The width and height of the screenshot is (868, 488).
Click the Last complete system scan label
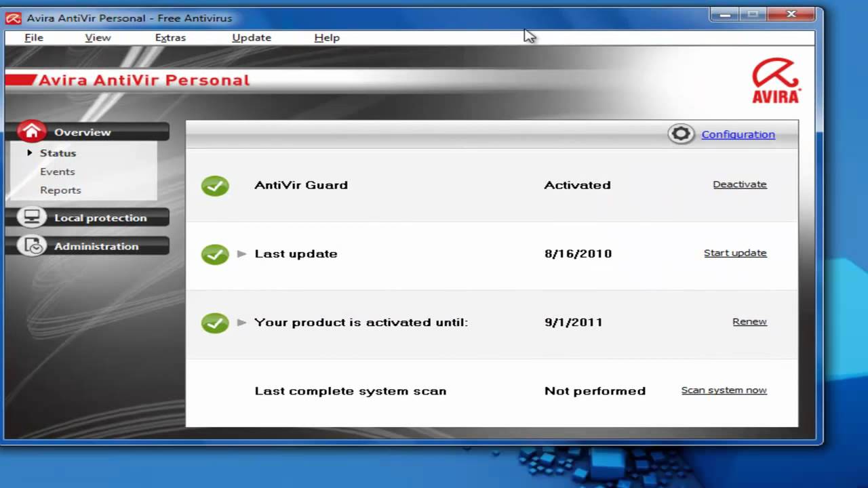(x=351, y=391)
